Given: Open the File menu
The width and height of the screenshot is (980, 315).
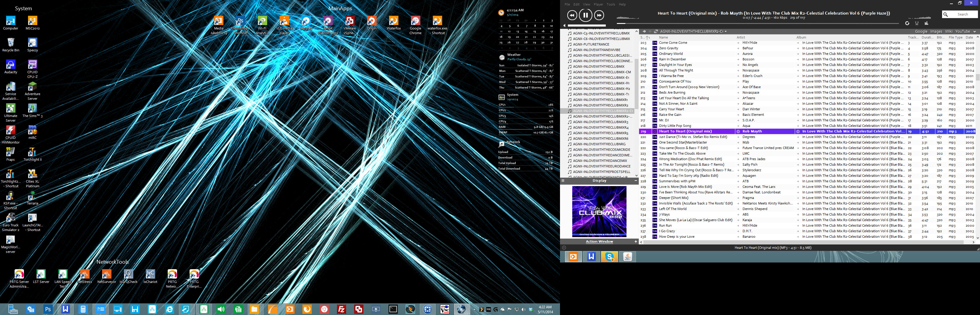Looking at the screenshot, I should [x=567, y=5].
